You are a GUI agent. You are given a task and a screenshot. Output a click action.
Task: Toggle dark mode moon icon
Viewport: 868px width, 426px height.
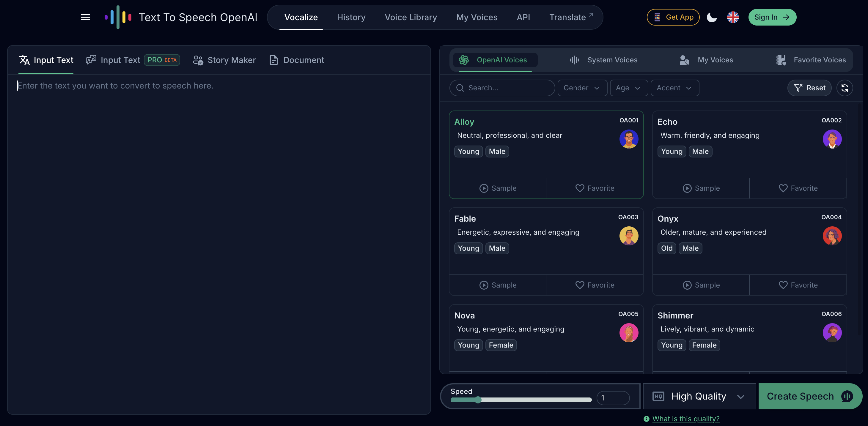click(x=711, y=17)
